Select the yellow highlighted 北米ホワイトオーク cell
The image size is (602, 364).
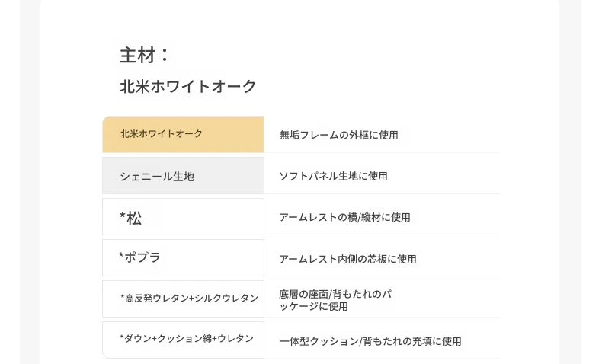183,135
